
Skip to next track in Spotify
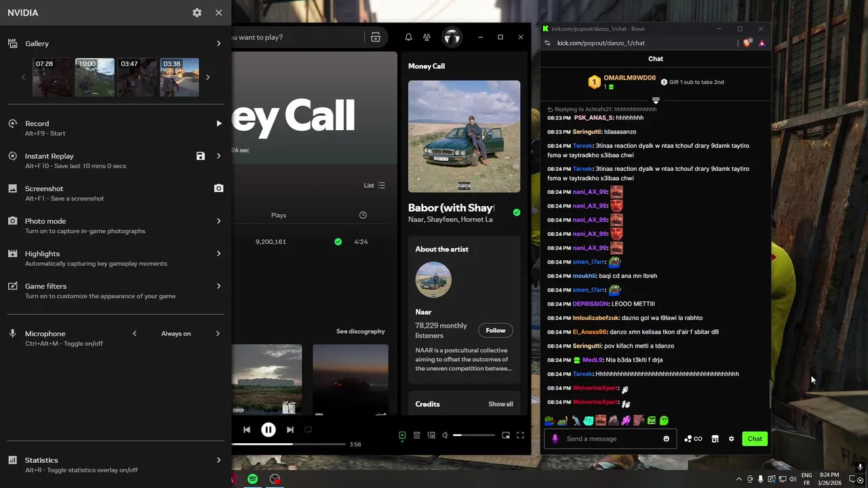point(290,430)
